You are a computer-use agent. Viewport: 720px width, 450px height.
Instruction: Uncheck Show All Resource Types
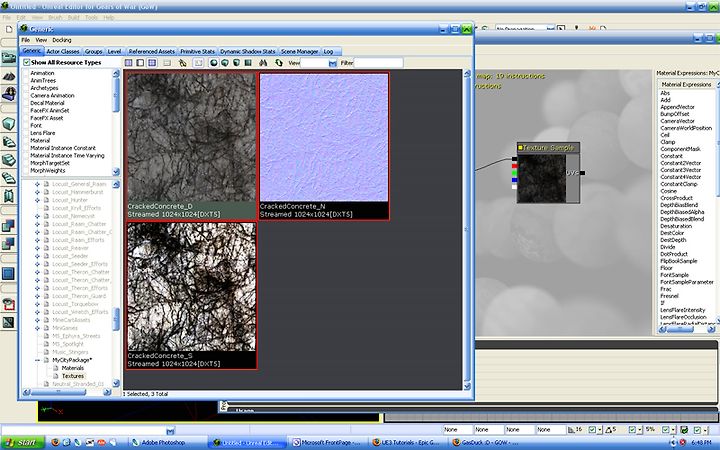27,62
